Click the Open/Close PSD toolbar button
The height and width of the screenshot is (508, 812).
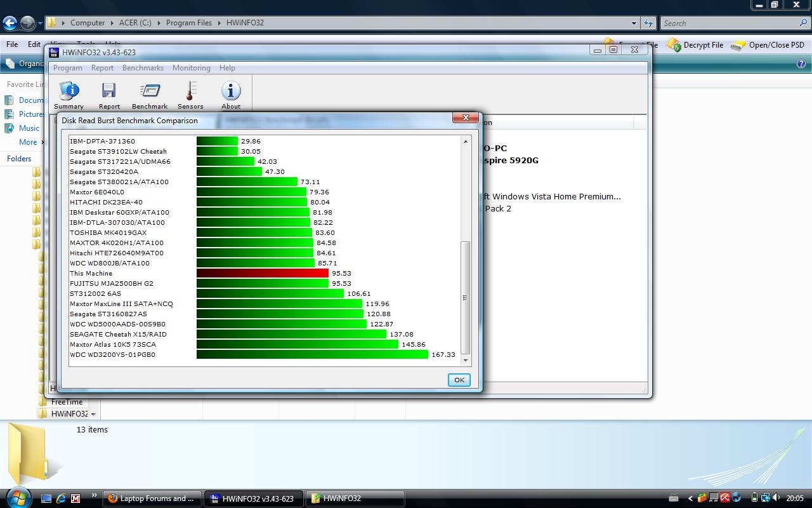click(768, 45)
